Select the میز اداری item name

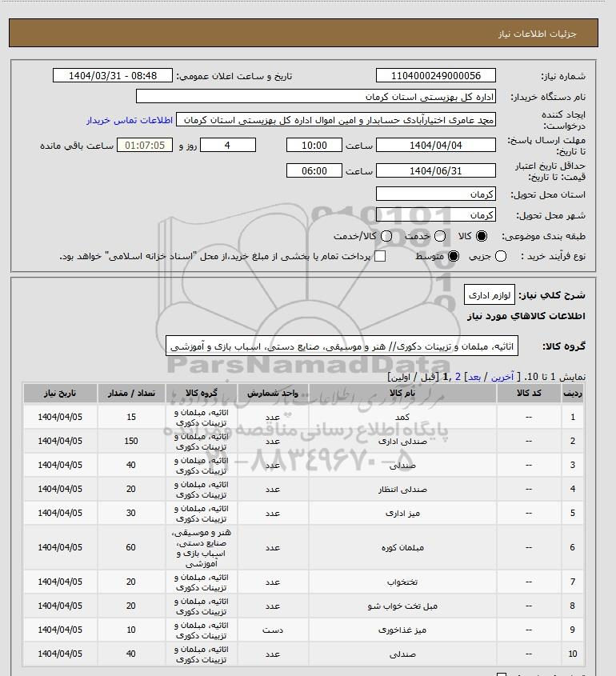click(x=402, y=513)
